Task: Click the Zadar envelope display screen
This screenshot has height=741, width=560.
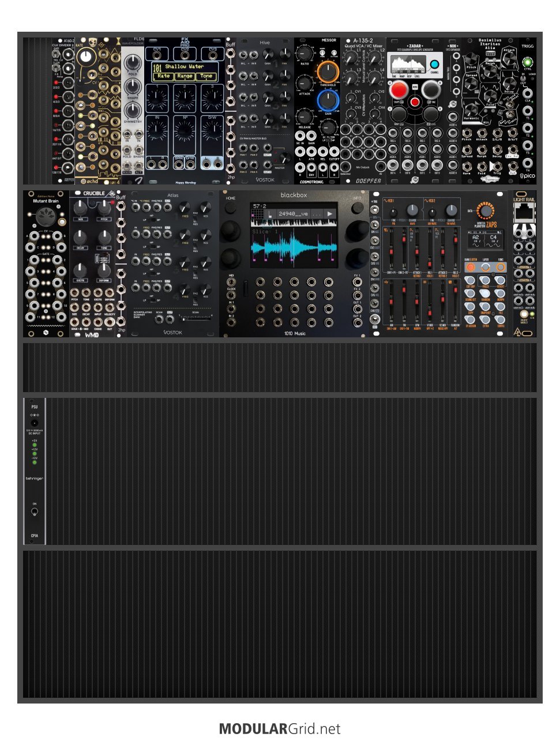Action: pyautogui.click(x=408, y=64)
